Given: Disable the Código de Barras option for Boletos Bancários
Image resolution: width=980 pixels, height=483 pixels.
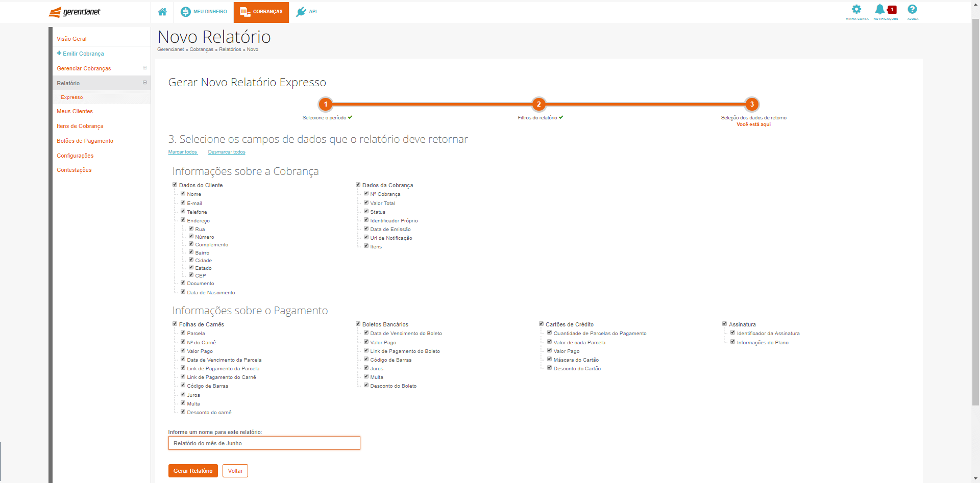Looking at the screenshot, I should pyautogui.click(x=366, y=359).
